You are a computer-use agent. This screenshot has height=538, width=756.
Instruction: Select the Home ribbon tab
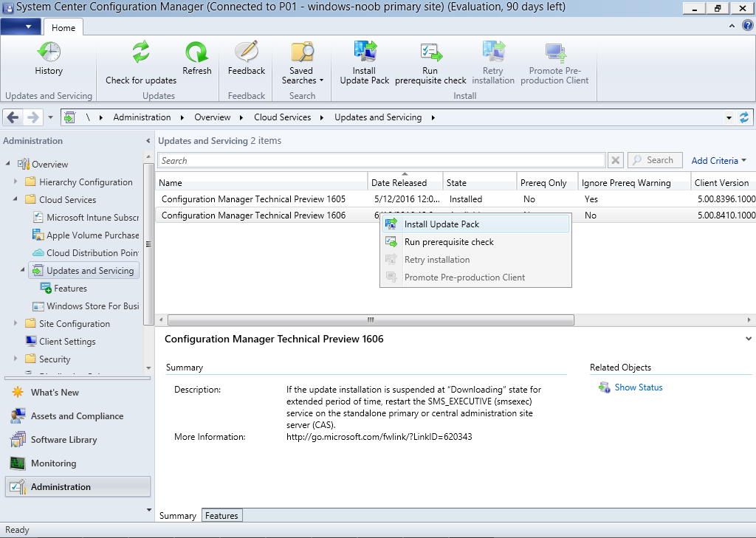tap(63, 27)
